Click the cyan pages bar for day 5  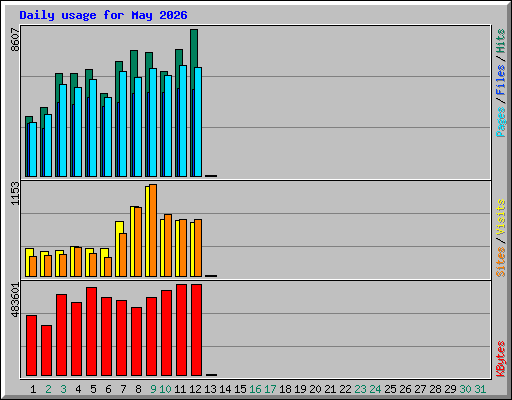pyautogui.click(x=93, y=128)
